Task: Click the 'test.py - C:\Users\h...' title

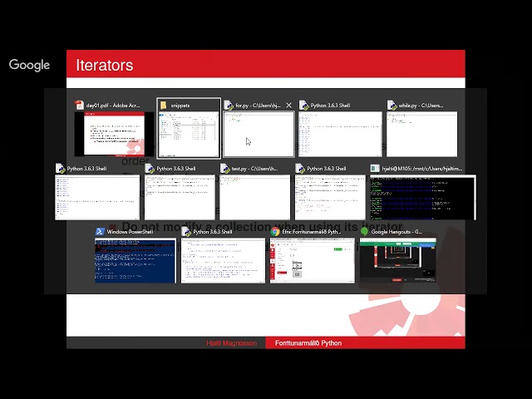Action: click(x=254, y=169)
